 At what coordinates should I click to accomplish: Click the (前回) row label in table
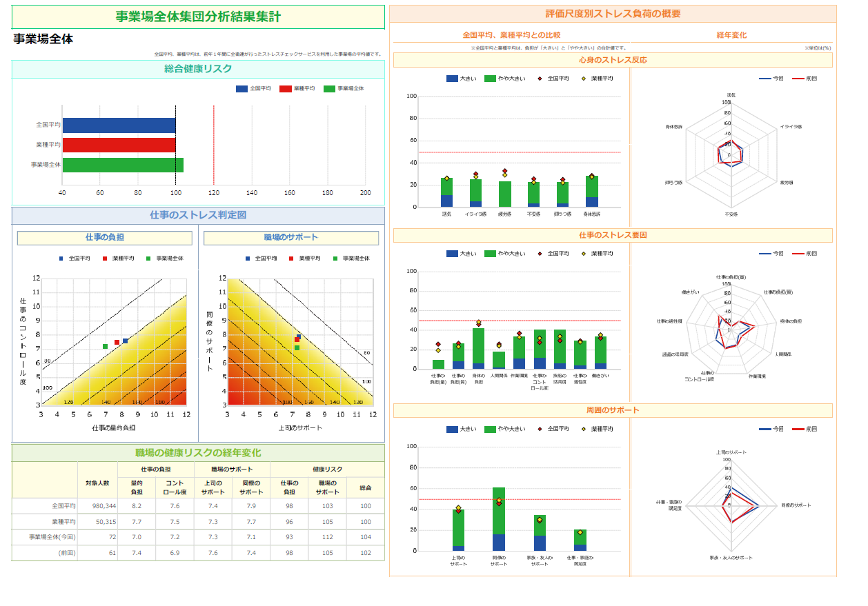[67, 553]
